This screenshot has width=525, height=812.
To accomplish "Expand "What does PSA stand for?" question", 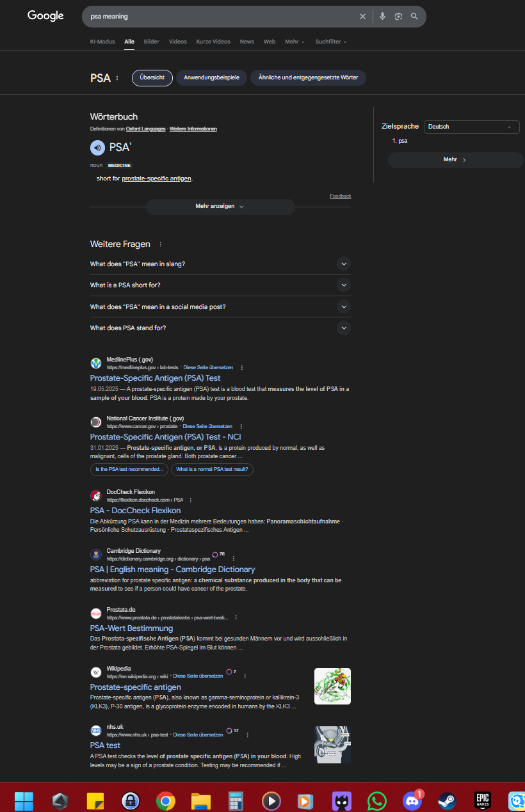I will tap(344, 328).
